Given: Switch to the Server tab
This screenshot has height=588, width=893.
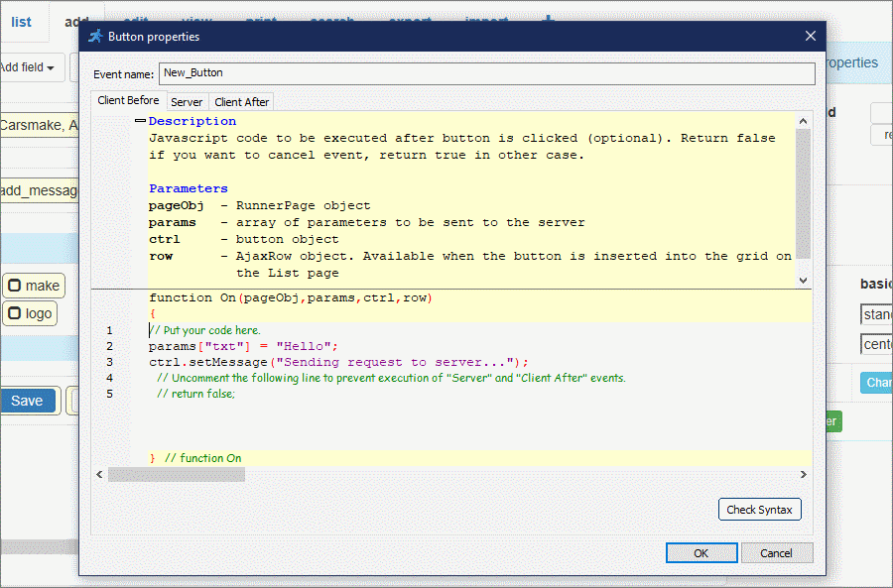Looking at the screenshot, I should (x=187, y=101).
